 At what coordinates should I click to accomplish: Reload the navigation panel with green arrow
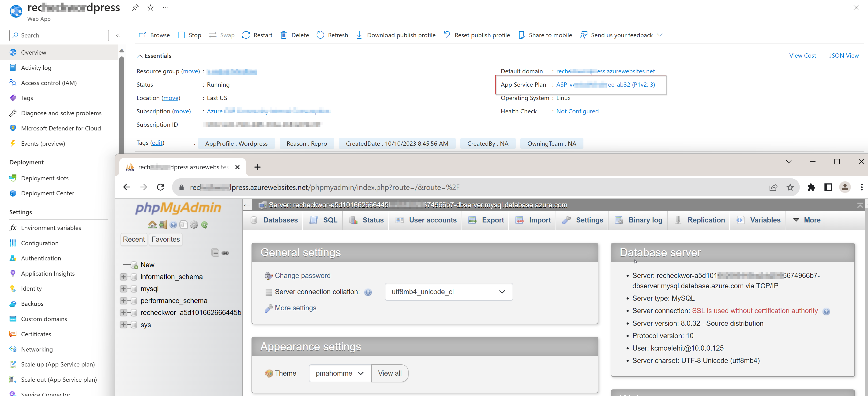coord(204,225)
